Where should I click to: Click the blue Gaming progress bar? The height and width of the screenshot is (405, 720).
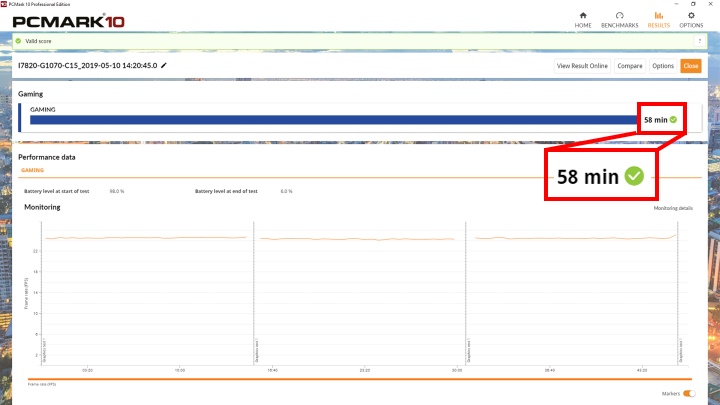click(x=334, y=120)
